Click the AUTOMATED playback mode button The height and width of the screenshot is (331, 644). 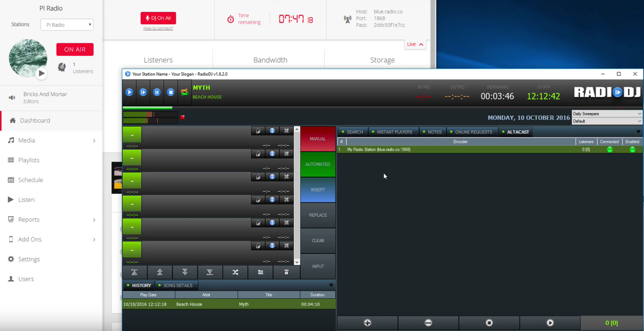pos(317,164)
